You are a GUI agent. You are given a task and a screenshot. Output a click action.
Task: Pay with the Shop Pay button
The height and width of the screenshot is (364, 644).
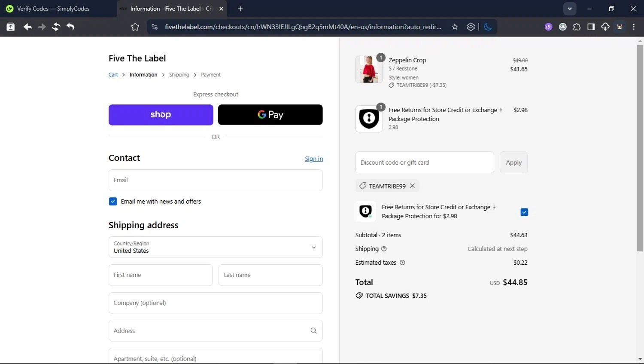point(161,115)
